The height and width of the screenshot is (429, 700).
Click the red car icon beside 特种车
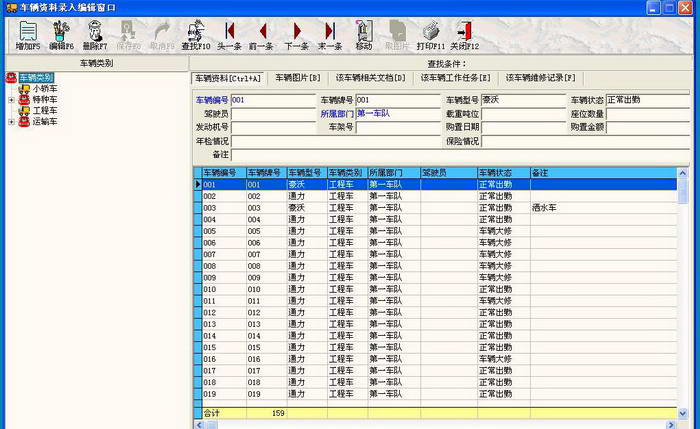[x=24, y=100]
